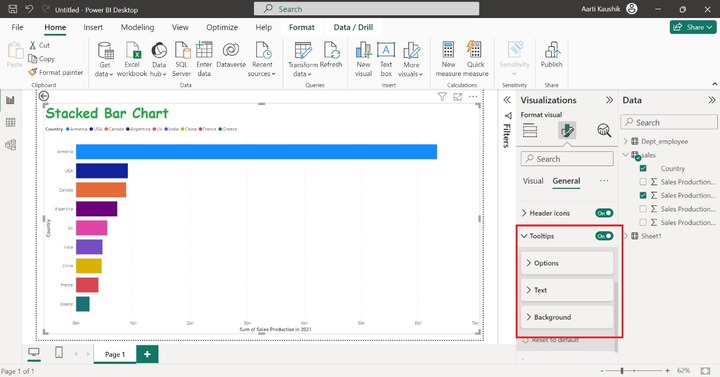
Task: Activate the Format painter
Action: click(56, 72)
